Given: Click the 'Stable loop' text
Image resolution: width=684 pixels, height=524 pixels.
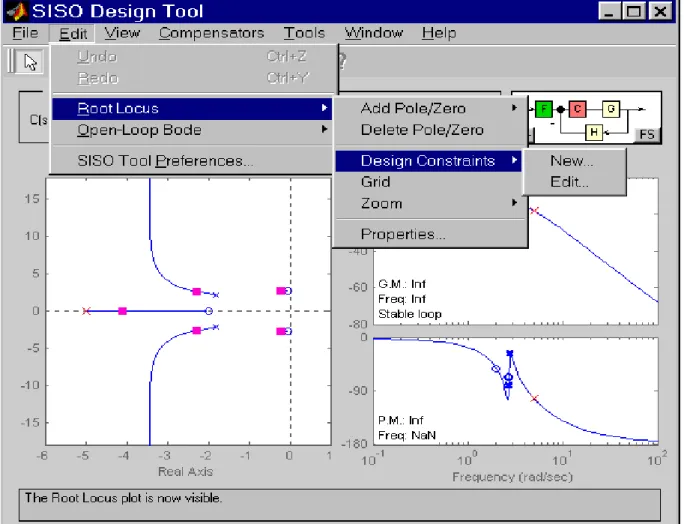Looking at the screenshot, I should tap(410, 314).
